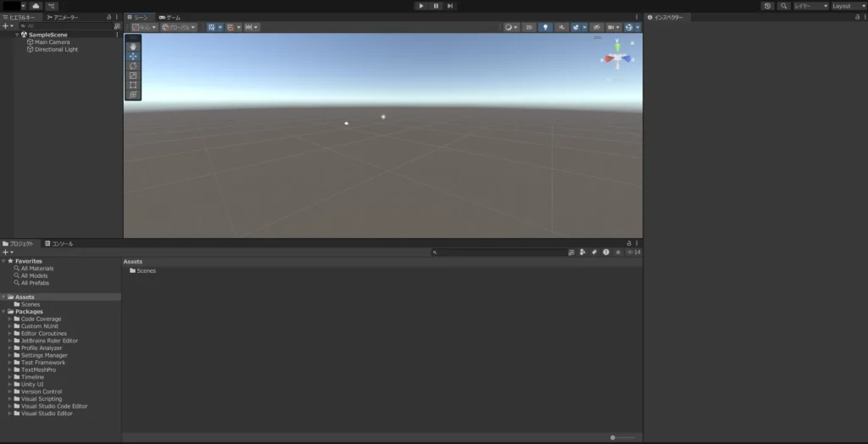
Task: Collapse the SampleScene hierarchy node
Action: coord(17,35)
